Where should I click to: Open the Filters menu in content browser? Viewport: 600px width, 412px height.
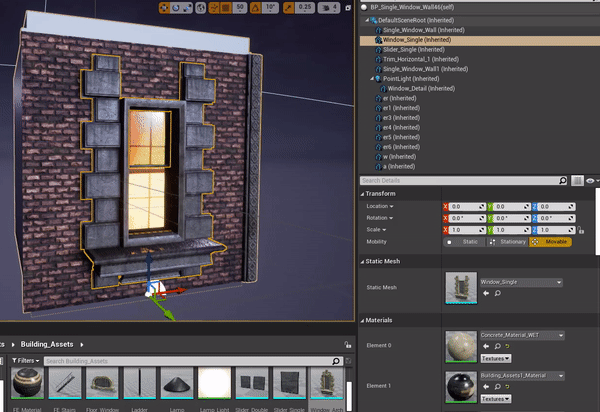coord(26,361)
